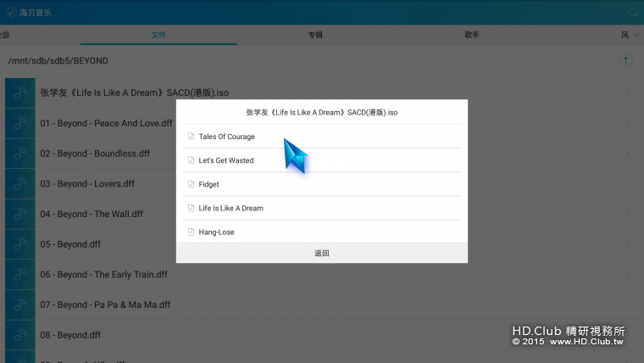This screenshot has height=363, width=644.
Task: Click file icon next to Tales Of Courage
Action: (191, 136)
